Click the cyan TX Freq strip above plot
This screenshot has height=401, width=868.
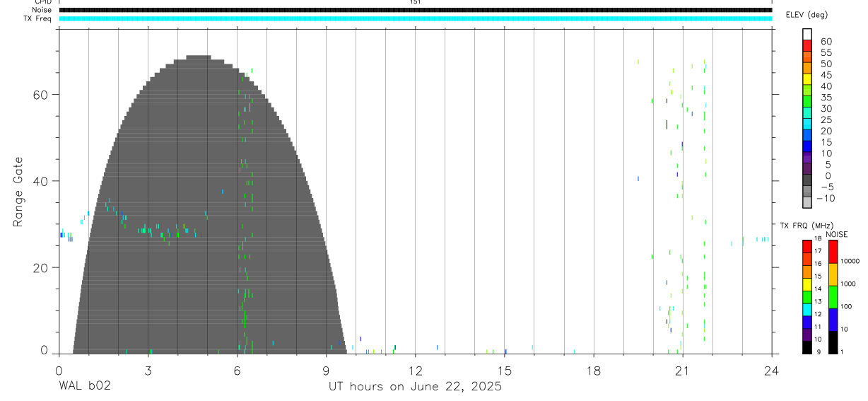coord(415,18)
